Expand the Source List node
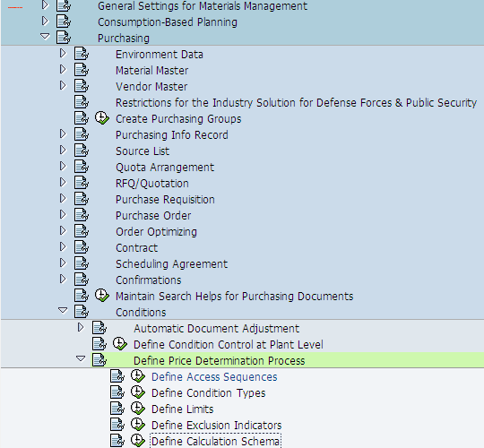484x448 pixels. (63, 150)
